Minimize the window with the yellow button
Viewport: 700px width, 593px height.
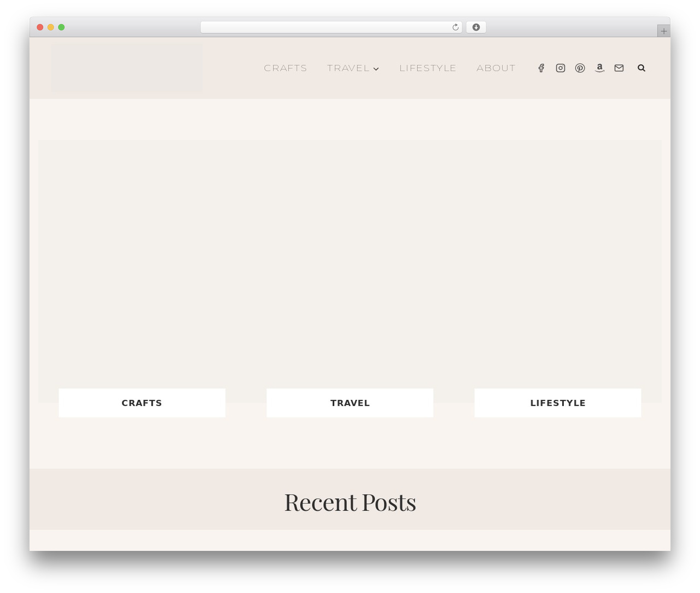click(50, 27)
